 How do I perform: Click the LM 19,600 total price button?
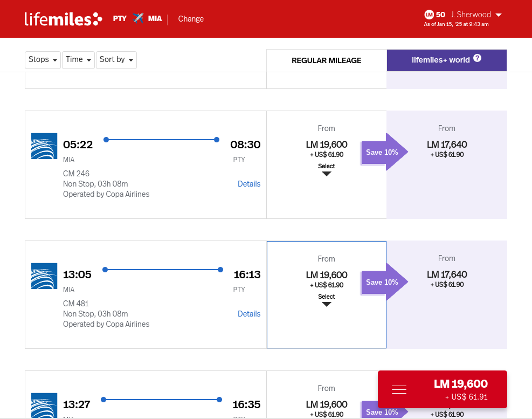tap(443, 389)
